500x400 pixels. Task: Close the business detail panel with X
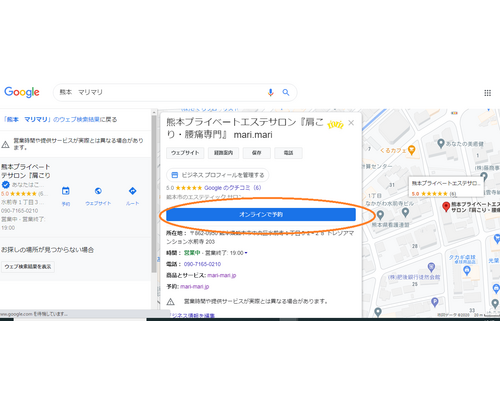(x=351, y=123)
